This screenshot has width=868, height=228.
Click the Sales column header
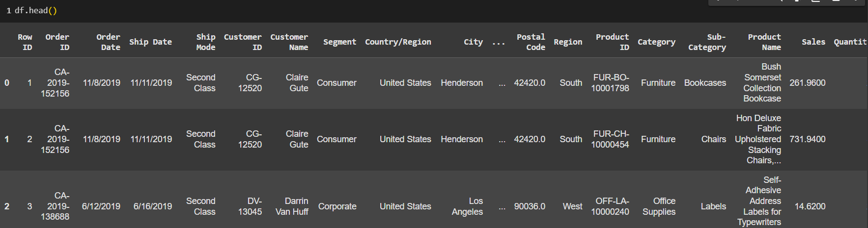813,42
